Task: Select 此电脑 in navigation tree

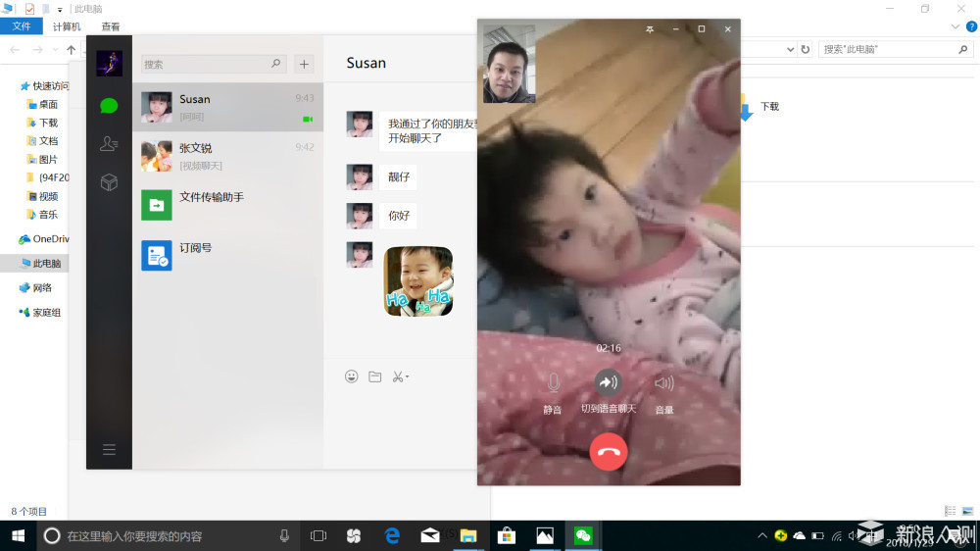Action: click(40, 264)
